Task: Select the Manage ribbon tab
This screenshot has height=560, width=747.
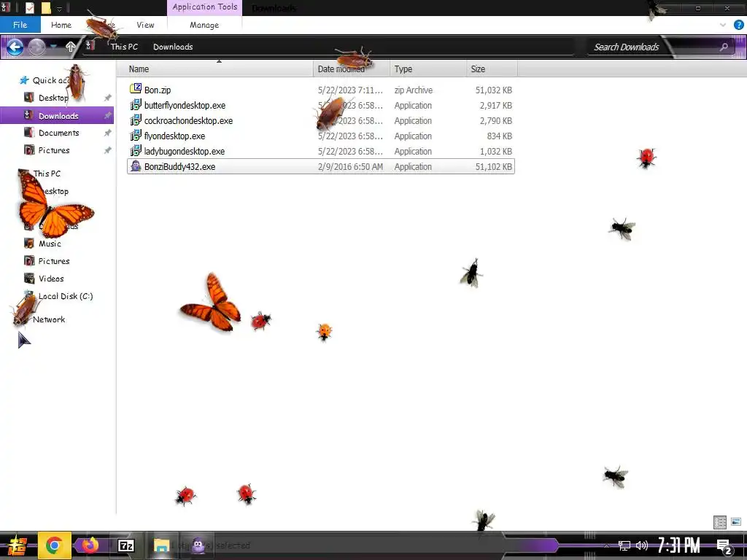Action: [204, 25]
